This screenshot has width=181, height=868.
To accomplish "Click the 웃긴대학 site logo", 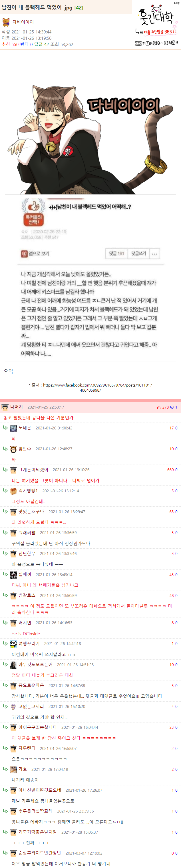I will 157,23.
